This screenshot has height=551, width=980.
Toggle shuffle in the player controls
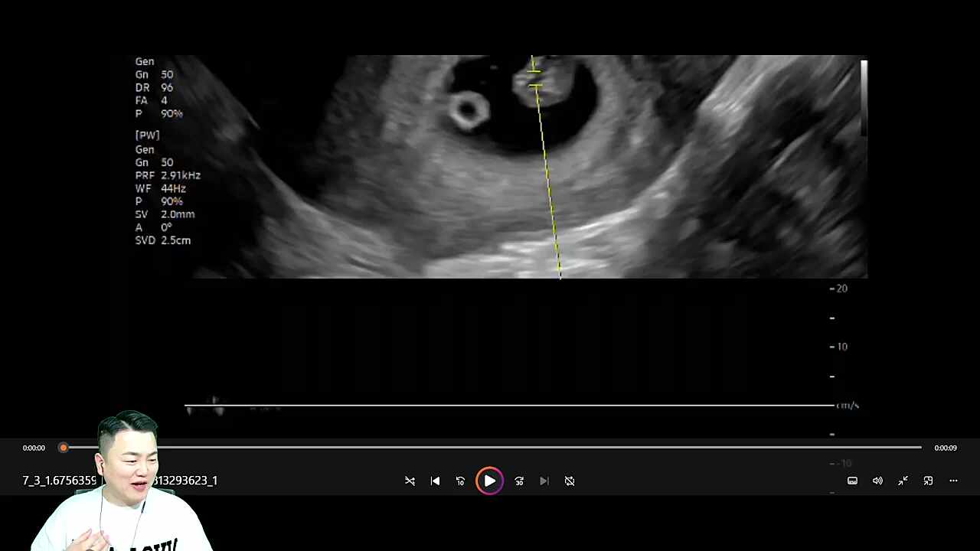click(x=410, y=481)
